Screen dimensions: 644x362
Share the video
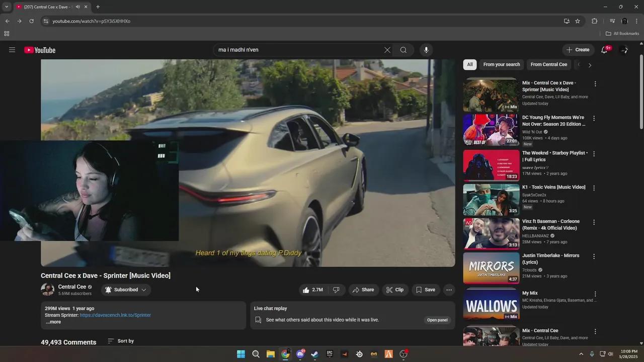coord(363,290)
